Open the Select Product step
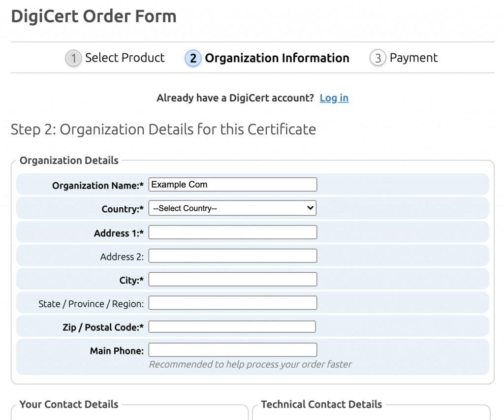The width and height of the screenshot is (504, 420). [125, 58]
